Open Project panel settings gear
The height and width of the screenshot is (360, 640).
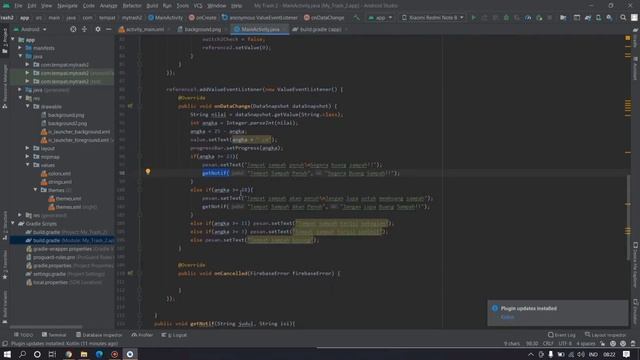[98, 29]
